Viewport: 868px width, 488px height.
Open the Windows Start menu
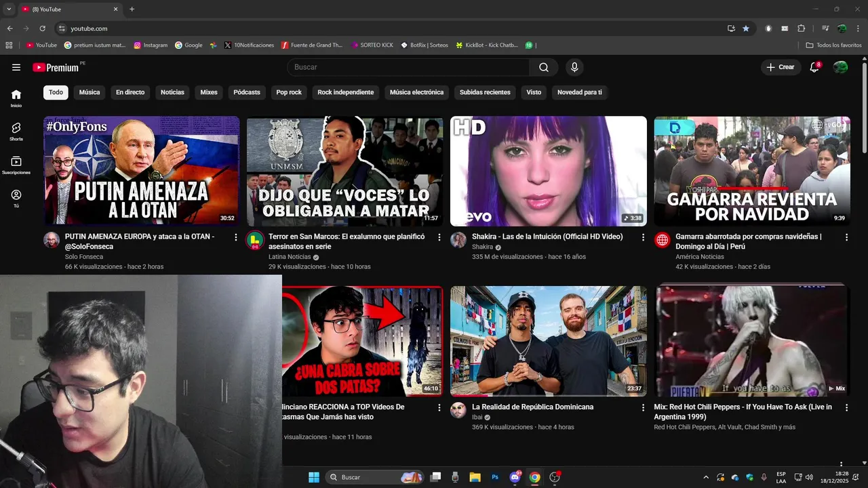314,477
